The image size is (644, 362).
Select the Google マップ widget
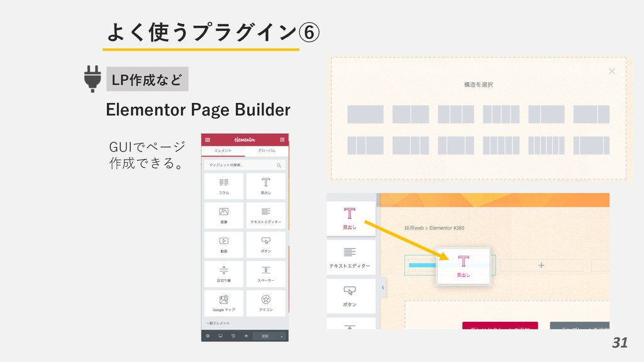224,304
